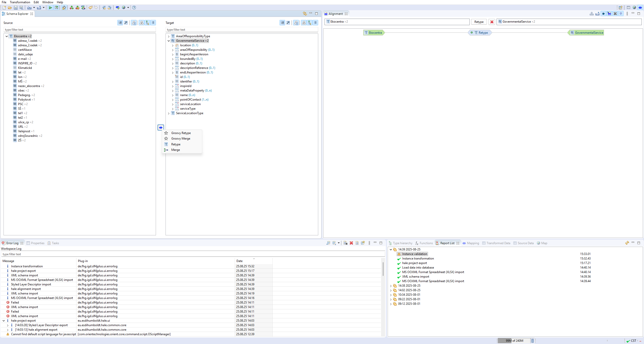Click the swap schemas arrows icon

pos(305,14)
